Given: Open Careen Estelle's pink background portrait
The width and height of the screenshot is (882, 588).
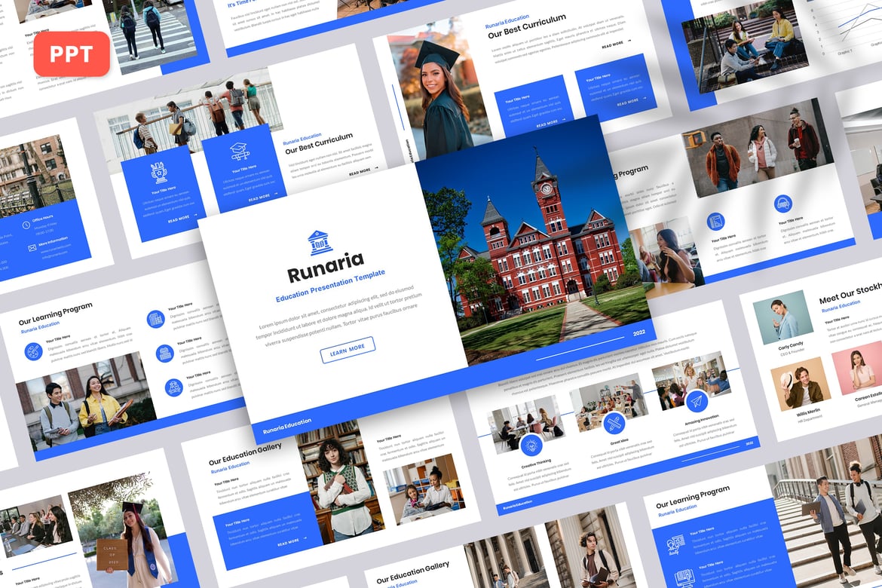Looking at the screenshot, I should coord(861,367).
